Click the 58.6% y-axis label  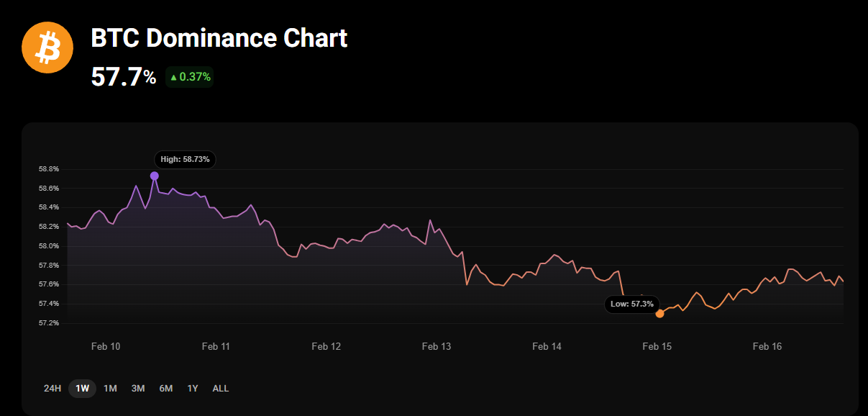coord(49,189)
